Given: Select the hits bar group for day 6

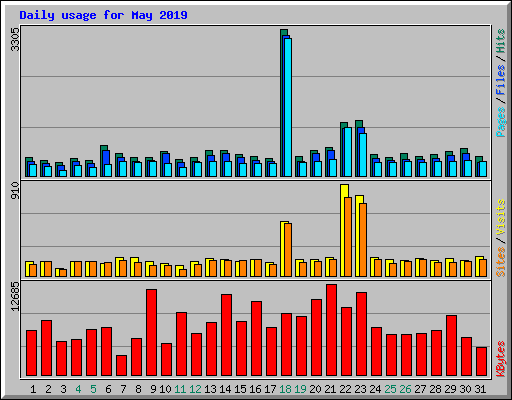Looking at the screenshot, I should click(x=106, y=161).
